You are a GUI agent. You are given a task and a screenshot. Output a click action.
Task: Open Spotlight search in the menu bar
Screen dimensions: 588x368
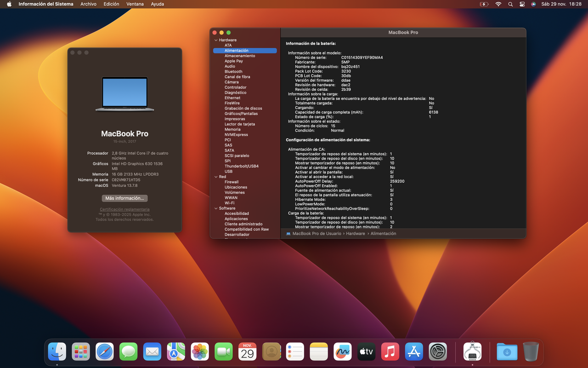coord(510,4)
